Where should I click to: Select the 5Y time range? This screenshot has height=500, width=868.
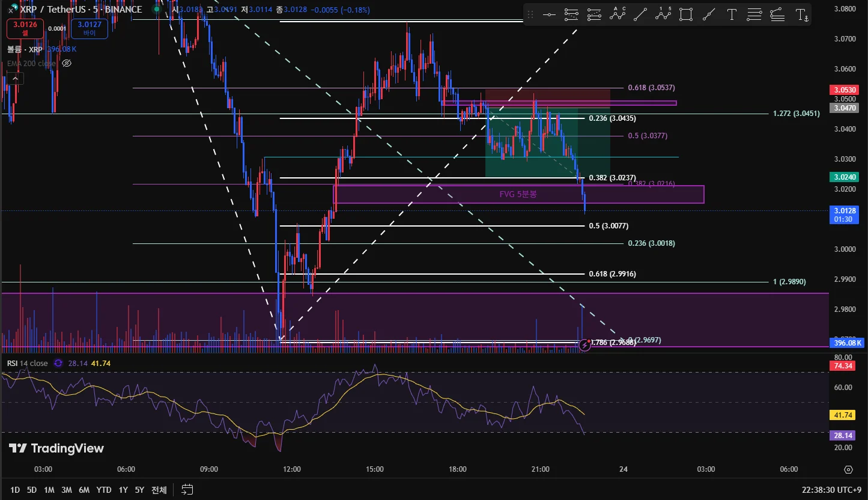(139, 490)
